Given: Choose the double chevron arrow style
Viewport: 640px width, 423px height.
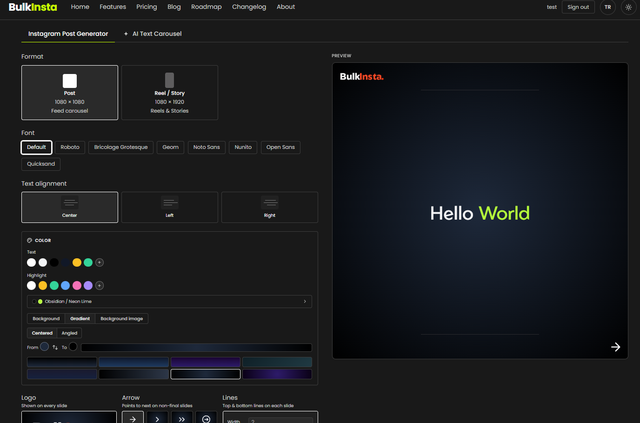Looking at the screenshot, I should pyautogui.click(x=182, y=417).
